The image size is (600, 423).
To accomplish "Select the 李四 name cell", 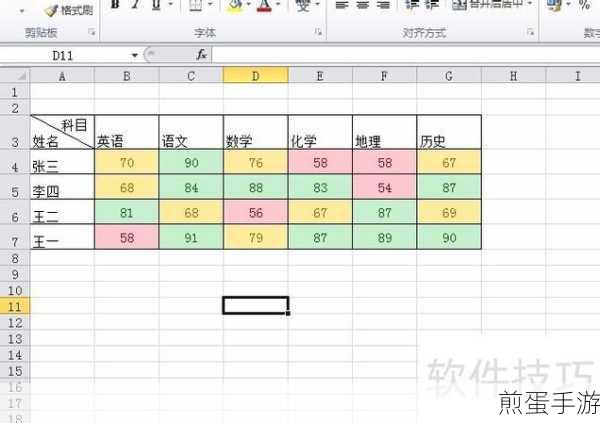I will (62, 187).
